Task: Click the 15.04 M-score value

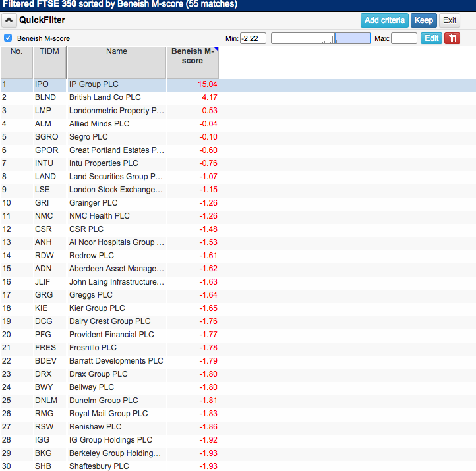Action: (207, 84)
